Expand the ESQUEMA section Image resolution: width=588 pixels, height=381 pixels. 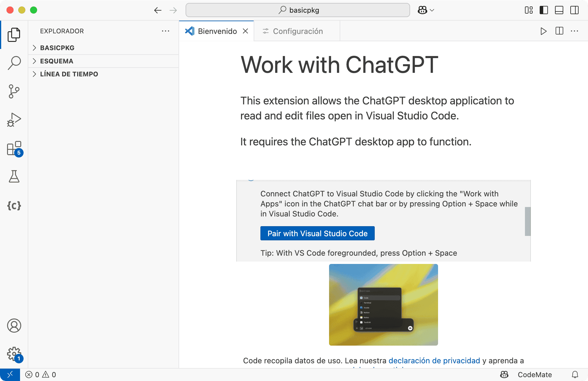pyautogui.click(x=56, y=61)
